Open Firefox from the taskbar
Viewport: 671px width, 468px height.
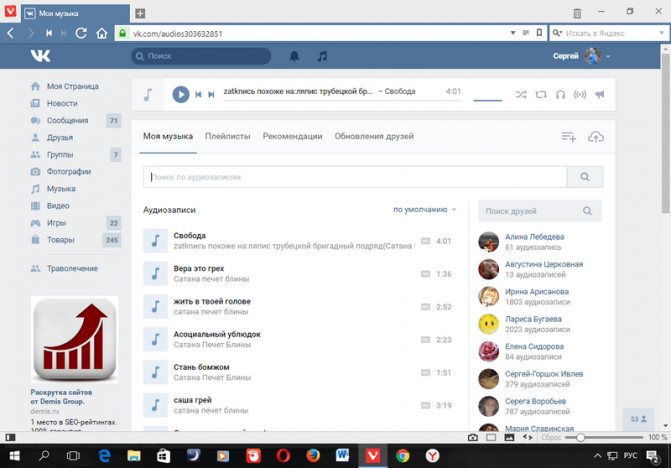click(313, 456)
